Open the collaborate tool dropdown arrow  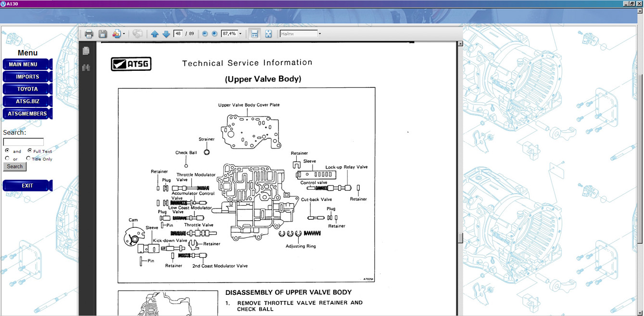[x=124, y=34]
